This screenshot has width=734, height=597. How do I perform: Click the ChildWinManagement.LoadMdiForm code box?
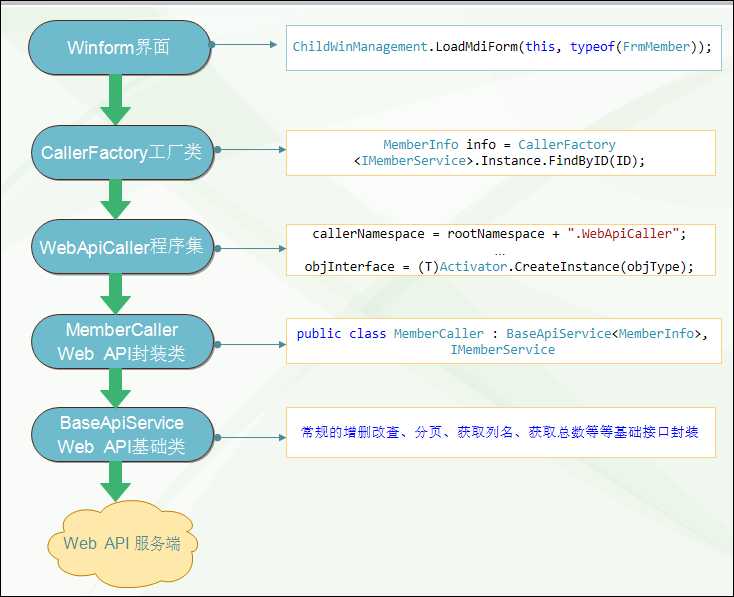(x=504, y=48)
